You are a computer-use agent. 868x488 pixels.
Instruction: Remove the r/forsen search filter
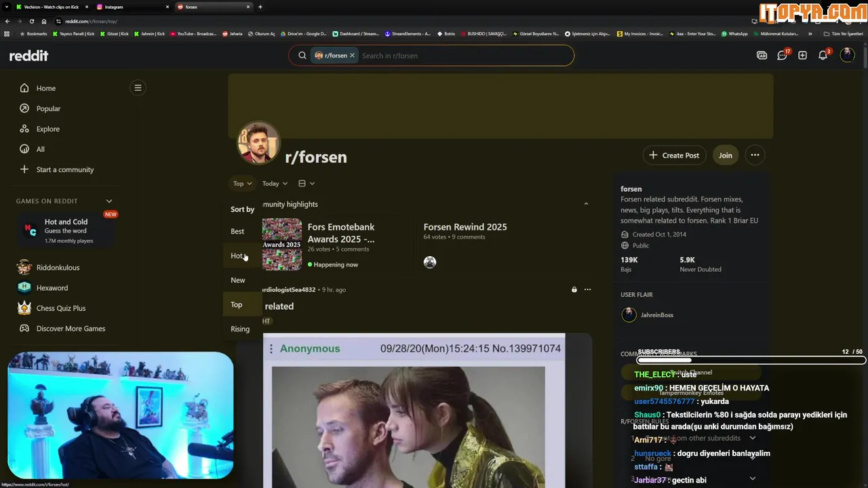pyautogui.click(x=352, y=56)
